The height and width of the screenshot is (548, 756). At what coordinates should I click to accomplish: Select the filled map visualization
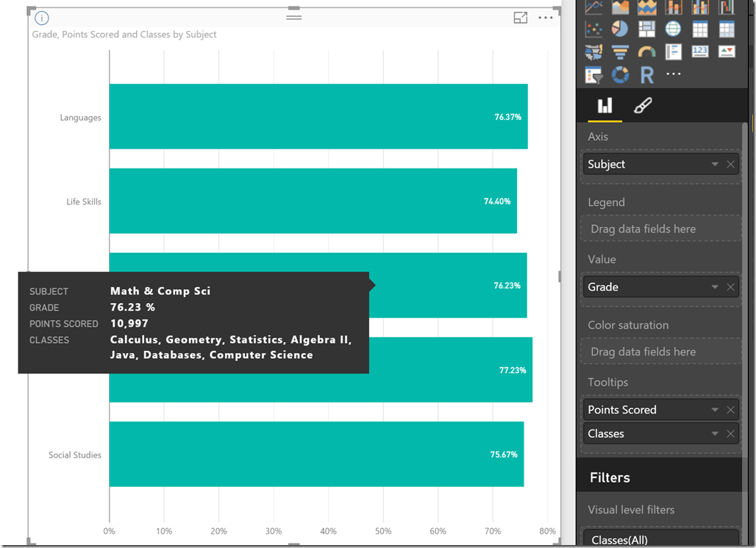593,51
